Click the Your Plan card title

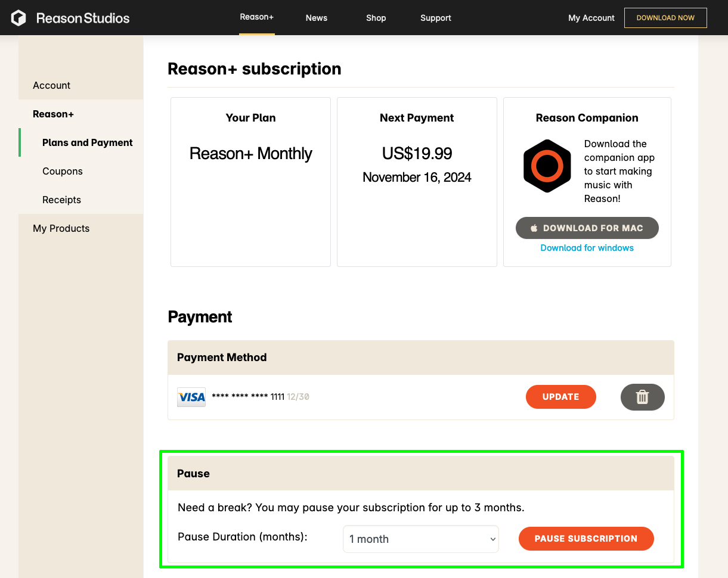click(251, 118)
